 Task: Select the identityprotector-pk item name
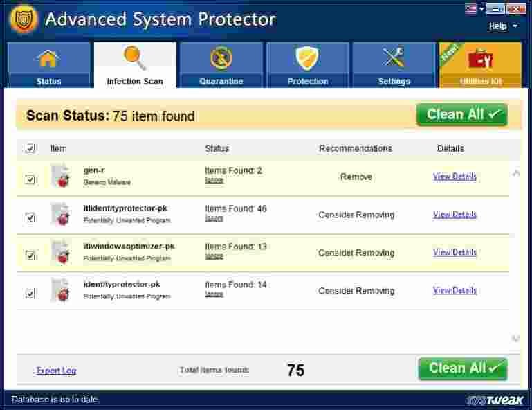122,285
